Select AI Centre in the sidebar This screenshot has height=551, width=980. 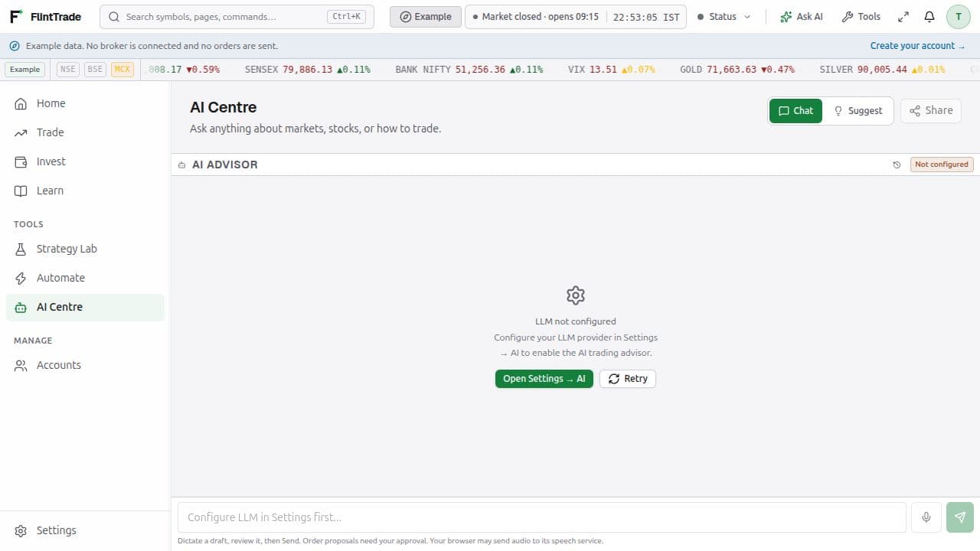point(85,307)
